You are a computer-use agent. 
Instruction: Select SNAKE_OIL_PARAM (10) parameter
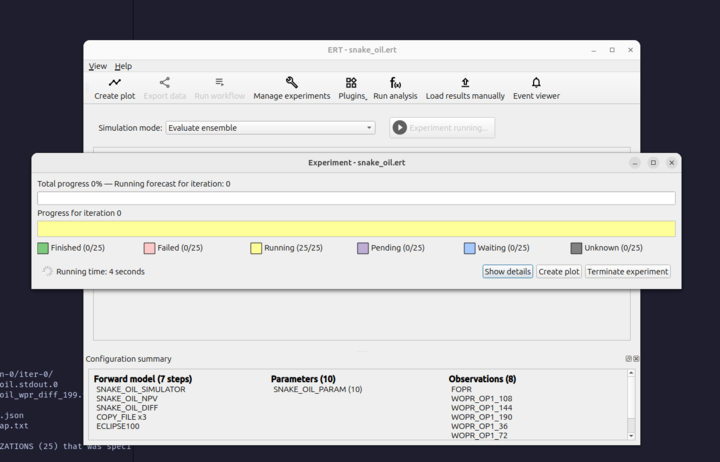point(318,389)
